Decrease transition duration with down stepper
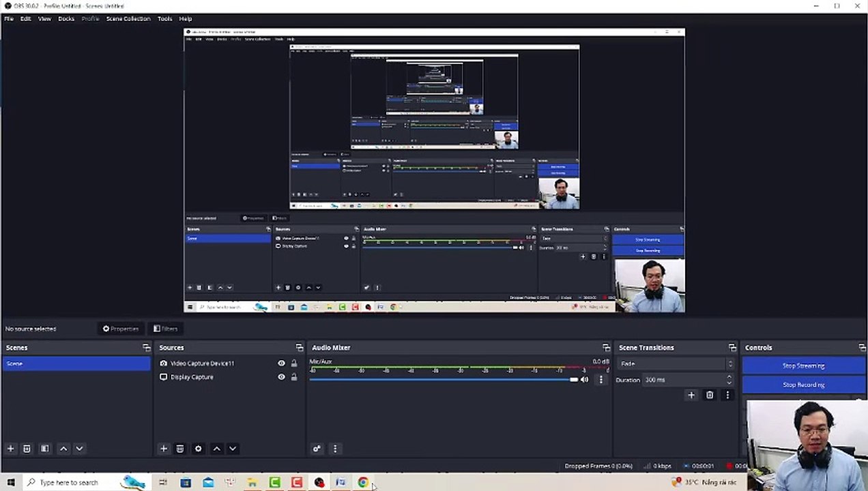868x491 pixels. [729, 383]
